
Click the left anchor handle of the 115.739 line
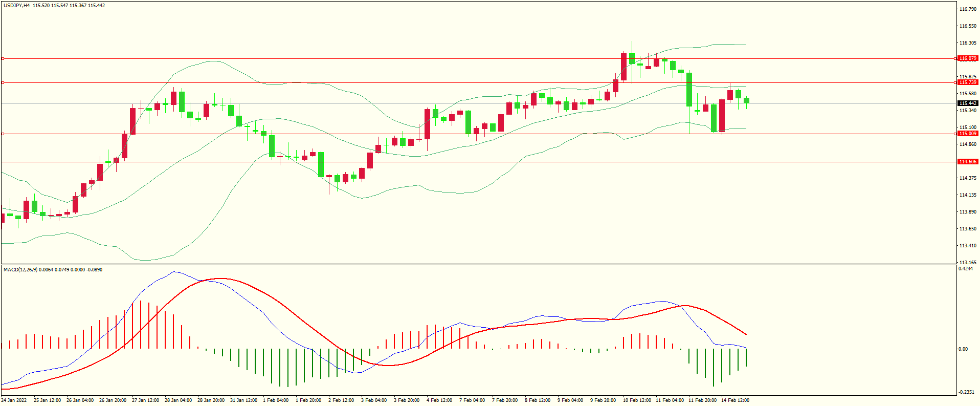coord(3,82)
